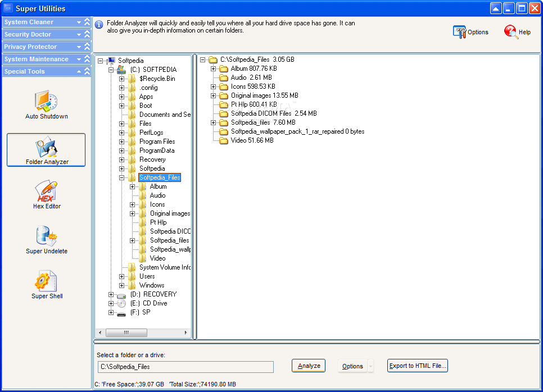Select System Volume Info folder in tree
This screenshot has width=543, height=392.
(x=165, y=267)
